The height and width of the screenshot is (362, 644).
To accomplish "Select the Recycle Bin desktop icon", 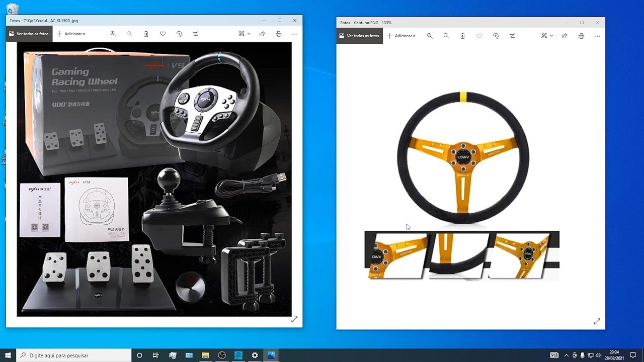I will point(12,8).
